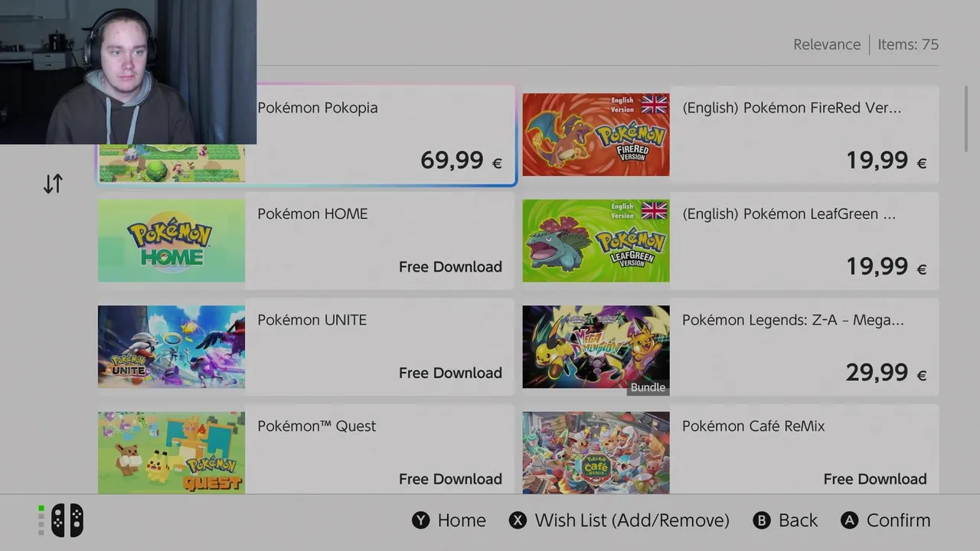Open the Relevance sort option
Viewport: 980px width, 551px height.
point(827,44)
